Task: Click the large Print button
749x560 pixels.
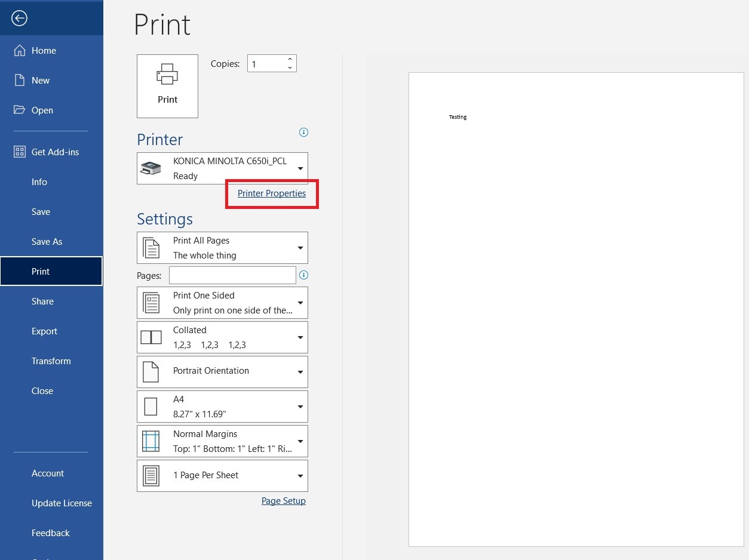Action: [167, 86]
